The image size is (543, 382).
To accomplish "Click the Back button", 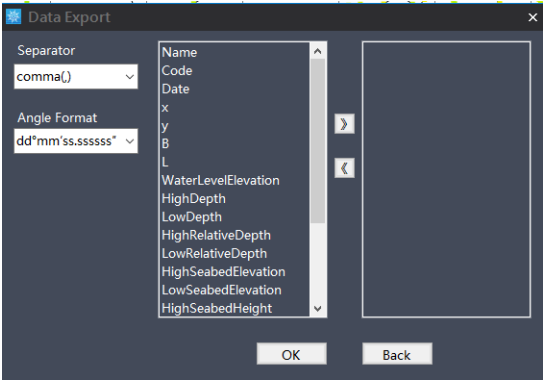I will [x=397, y=354].
